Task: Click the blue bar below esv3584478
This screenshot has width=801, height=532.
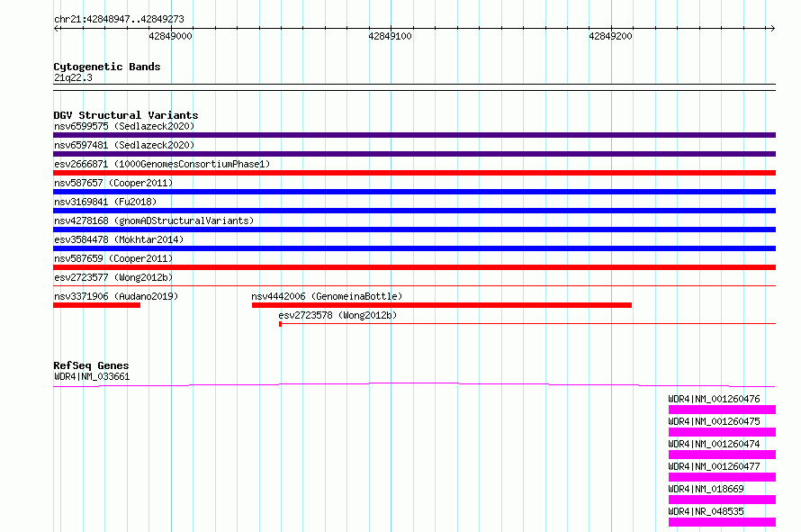Action: click(x=414, y=248)
